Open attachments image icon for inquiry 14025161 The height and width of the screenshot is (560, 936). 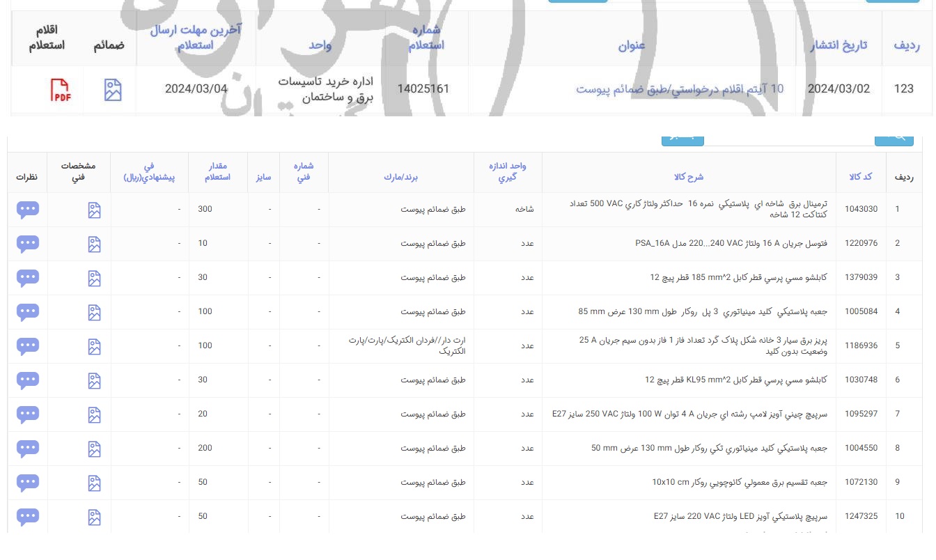(x=113, y=90)
